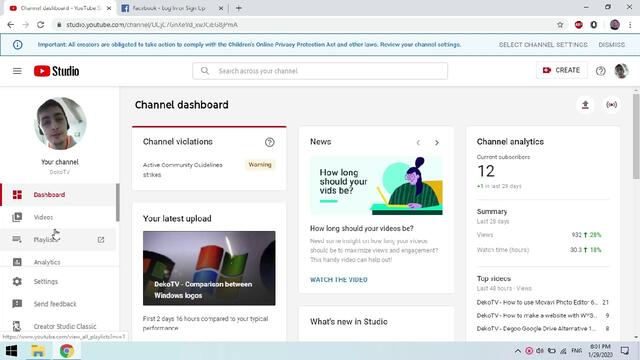Open the Playlists sidebar item

point(58,240)
